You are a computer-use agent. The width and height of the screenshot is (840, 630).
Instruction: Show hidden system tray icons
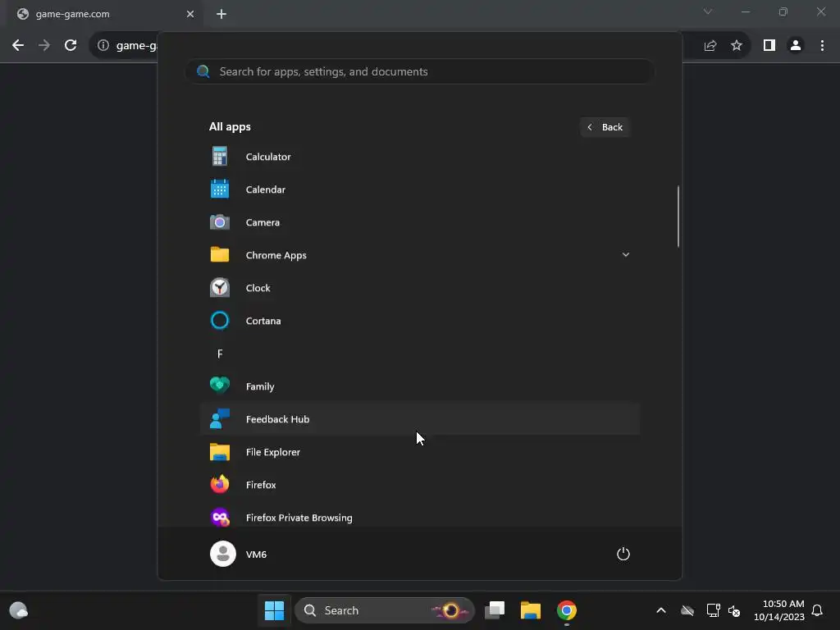(x=661, y=610)
